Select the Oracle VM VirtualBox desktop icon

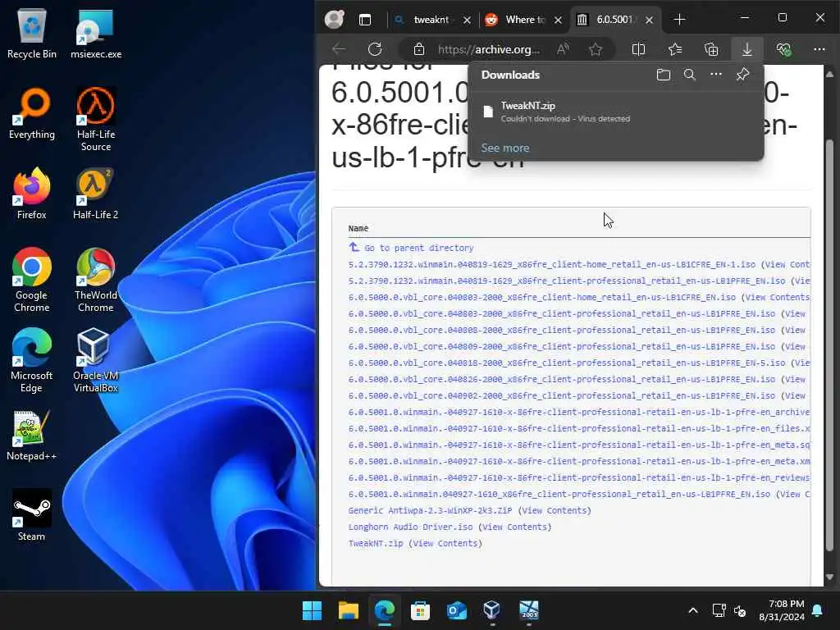coord(95,361)
